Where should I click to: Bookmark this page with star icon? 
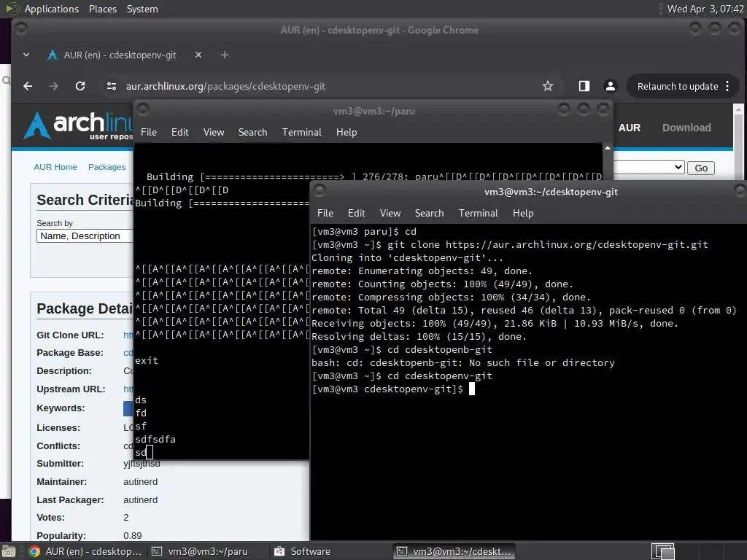548,86
